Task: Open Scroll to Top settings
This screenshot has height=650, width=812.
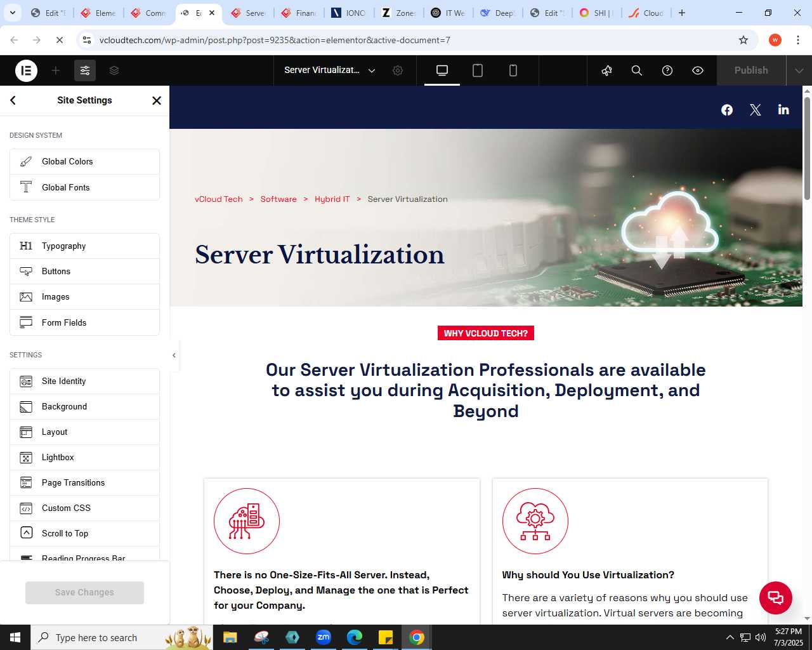Action: click(84, 534)
